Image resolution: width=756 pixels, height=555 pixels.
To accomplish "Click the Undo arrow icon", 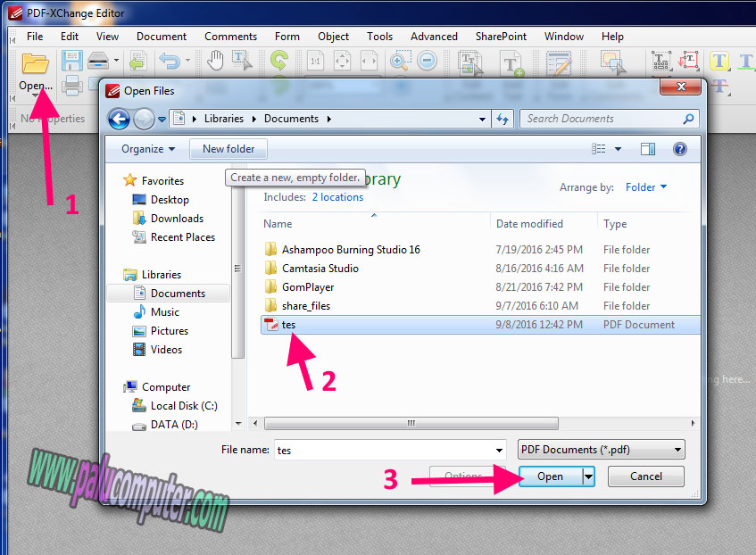I will coord(170,62).
